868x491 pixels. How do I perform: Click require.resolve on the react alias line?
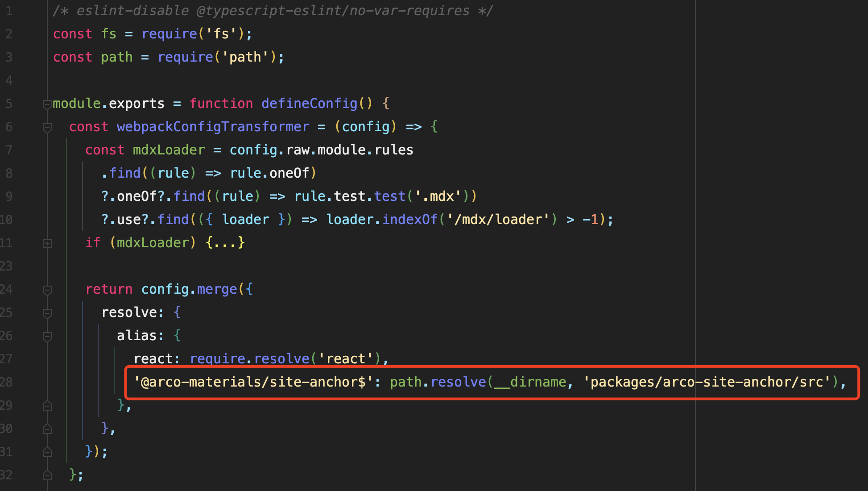249,358
